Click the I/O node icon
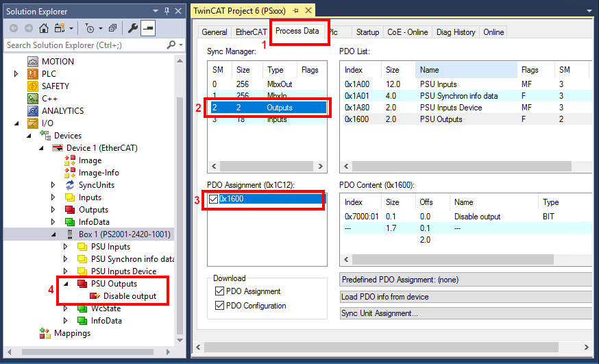Viewport: 599px width, 364px height. tap(33, 123)
